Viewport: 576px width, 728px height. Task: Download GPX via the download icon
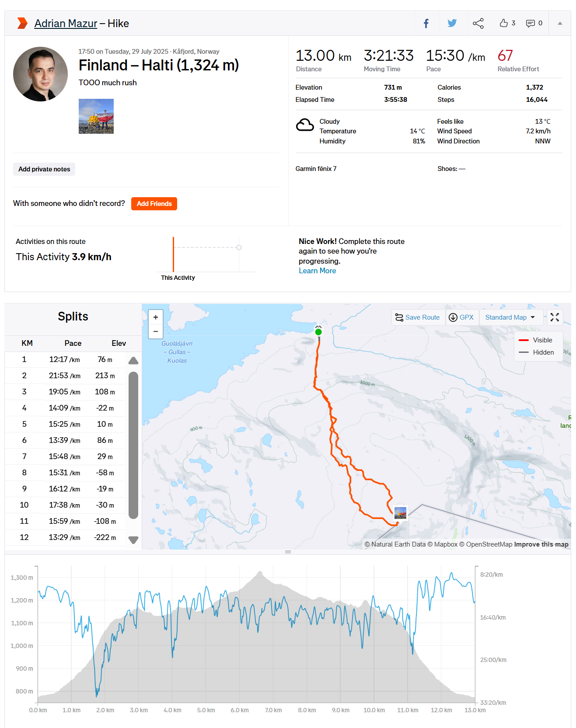(454, 317)
